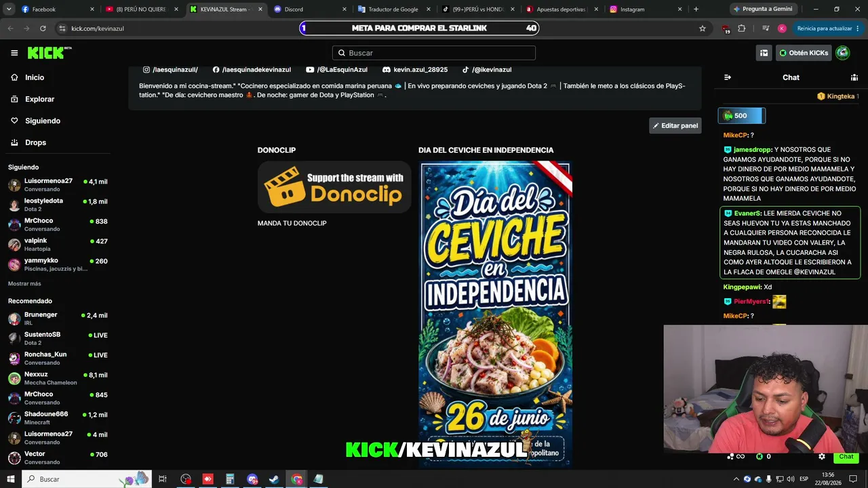Go back with browser back arrow
The height and width of the screenshot is (488, 868).
click(x=10, y=28)
